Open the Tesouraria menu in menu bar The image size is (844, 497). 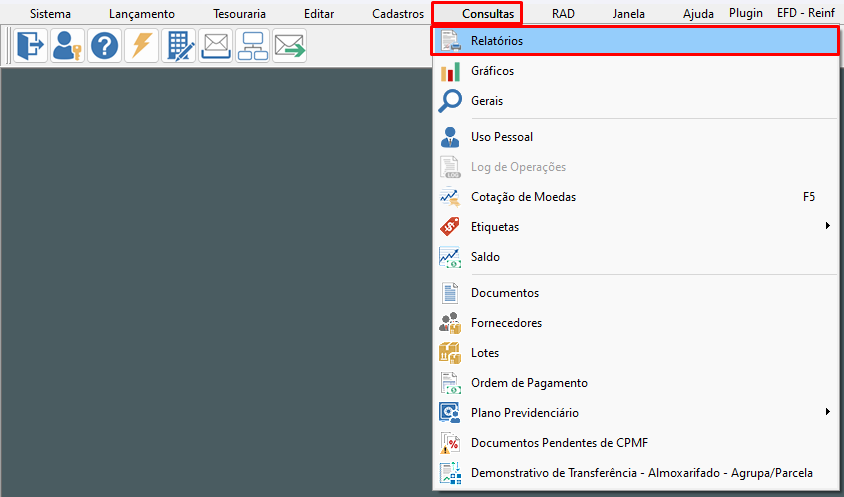tap(240, 14)
